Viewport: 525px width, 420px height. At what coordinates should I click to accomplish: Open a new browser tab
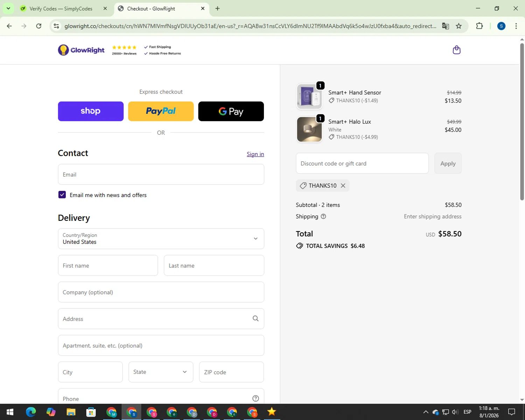(217, 8)
